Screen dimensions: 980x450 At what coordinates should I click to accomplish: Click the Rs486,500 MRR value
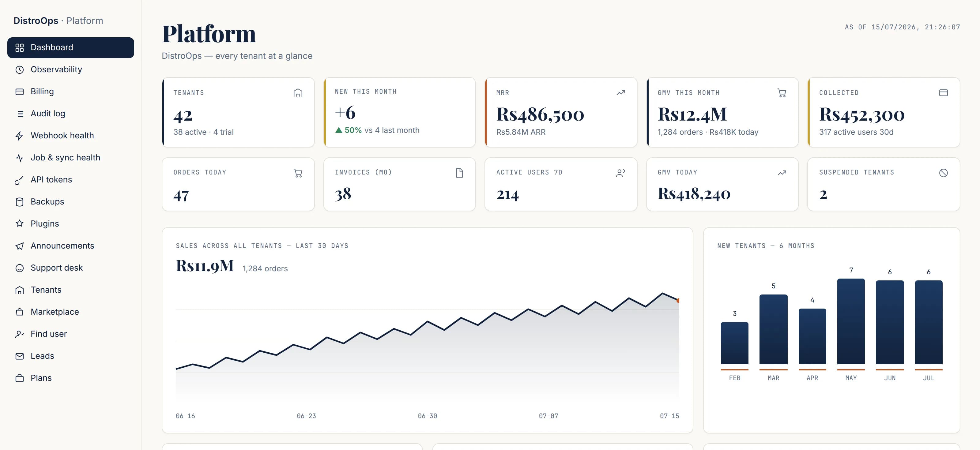(x=540, y=114)
